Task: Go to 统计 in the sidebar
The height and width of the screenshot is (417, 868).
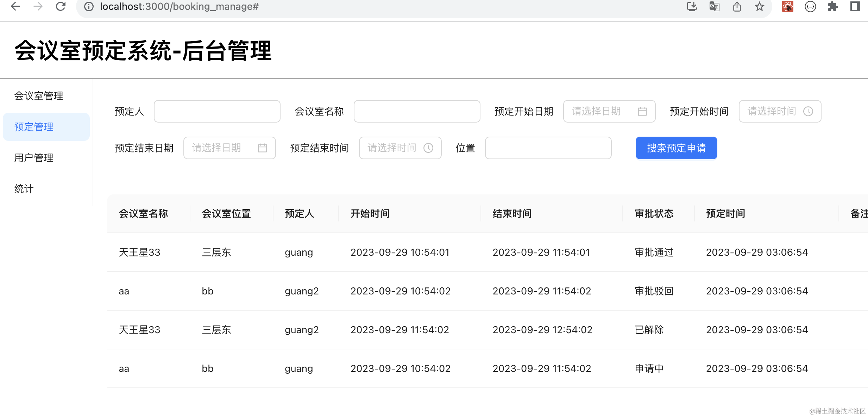Action: point(24,189)
